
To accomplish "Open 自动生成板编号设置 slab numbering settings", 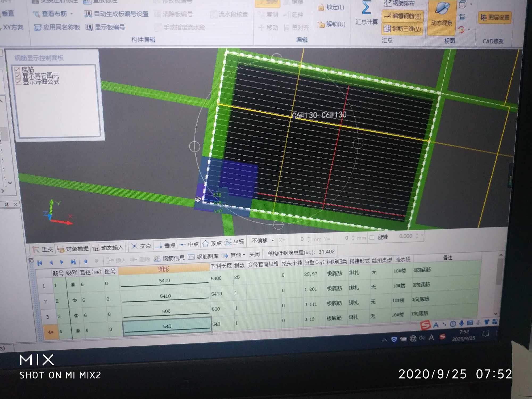I will coord(116,14).
